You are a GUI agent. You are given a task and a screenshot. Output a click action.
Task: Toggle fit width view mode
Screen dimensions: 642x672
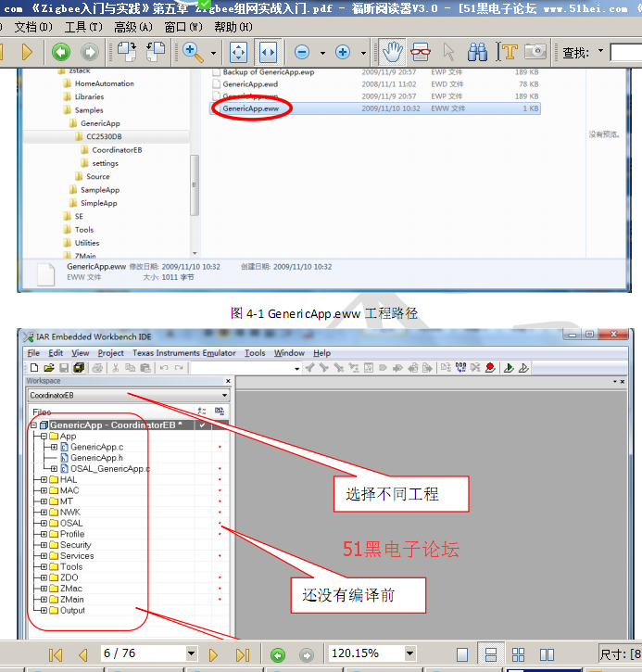pyautogui.click(x=268, y=52)
